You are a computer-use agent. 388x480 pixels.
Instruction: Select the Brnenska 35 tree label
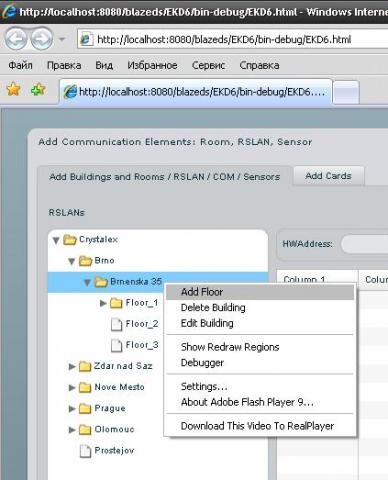pyautogui.click(x=136, y=281)
